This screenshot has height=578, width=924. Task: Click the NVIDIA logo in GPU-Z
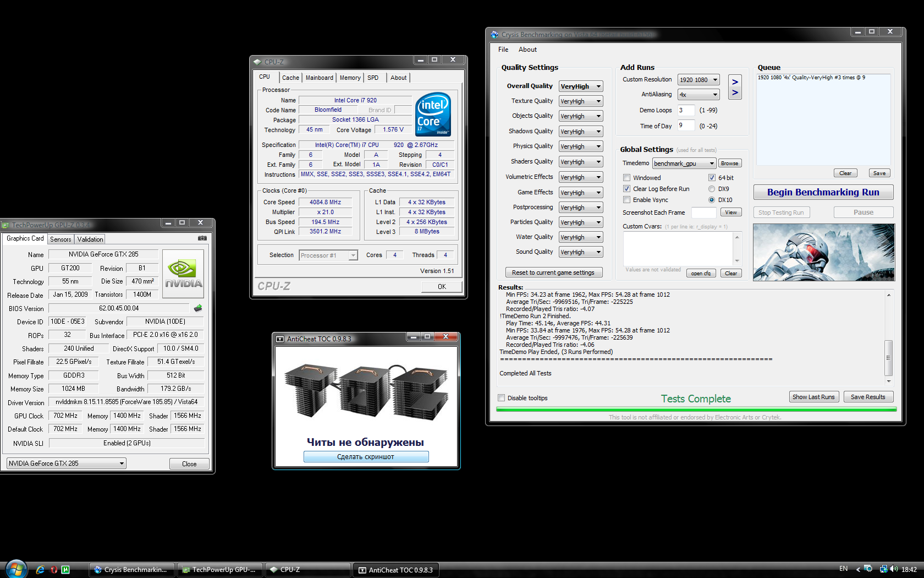(184, 274)
